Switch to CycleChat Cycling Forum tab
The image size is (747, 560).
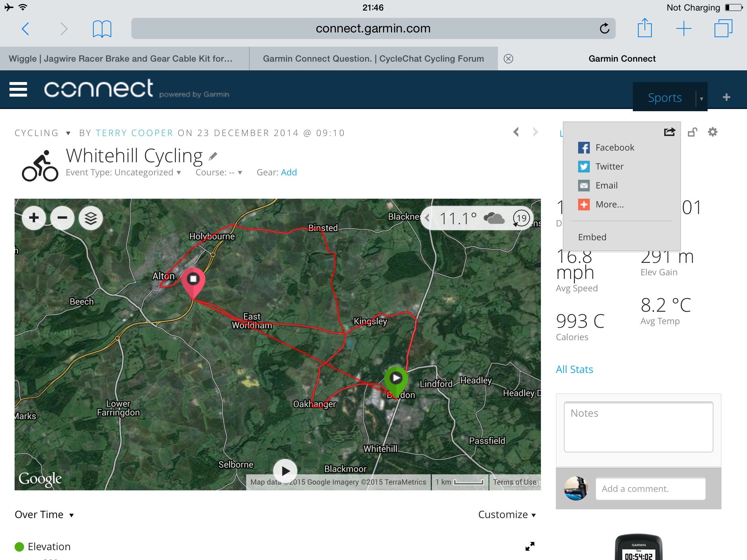coord(373,59)
